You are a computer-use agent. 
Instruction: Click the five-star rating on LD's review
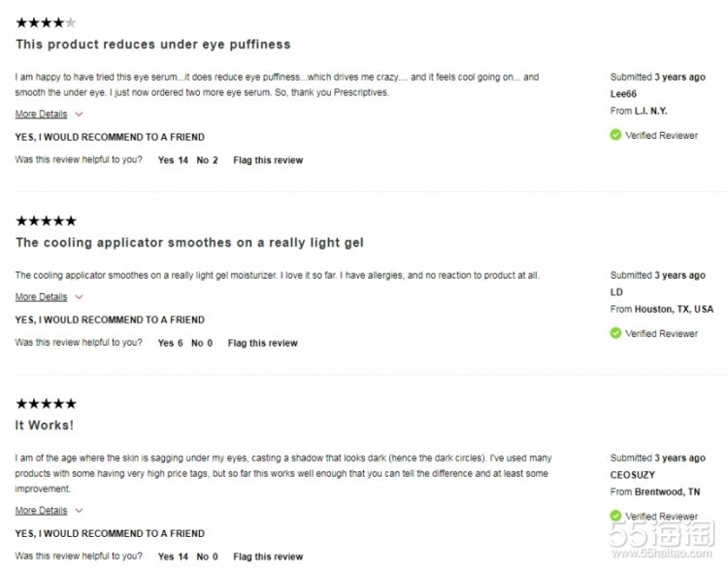coord(46,221)
